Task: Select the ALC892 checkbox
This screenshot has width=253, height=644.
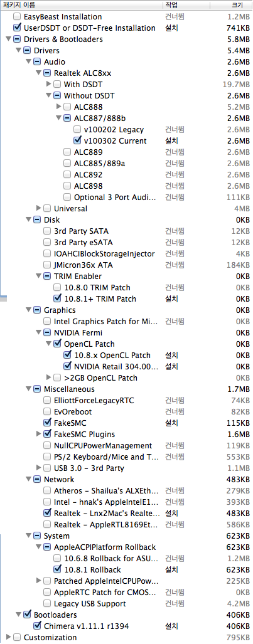Action: coord(67,174)
